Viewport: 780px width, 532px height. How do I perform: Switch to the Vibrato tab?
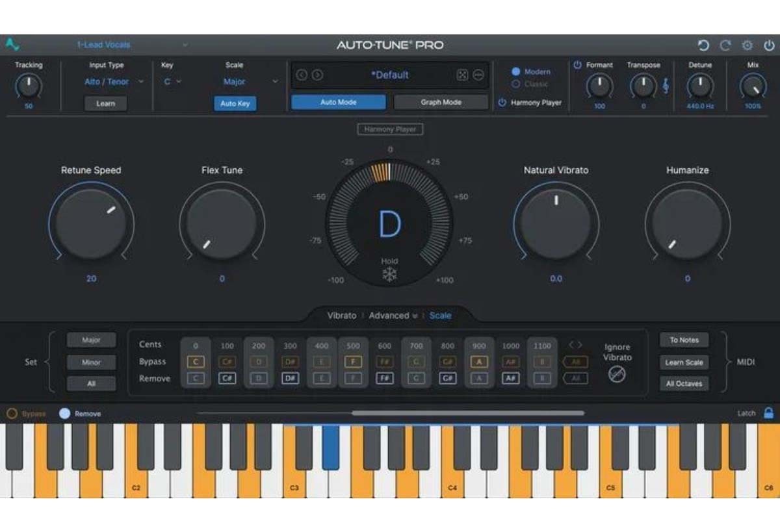click(341, 316)
